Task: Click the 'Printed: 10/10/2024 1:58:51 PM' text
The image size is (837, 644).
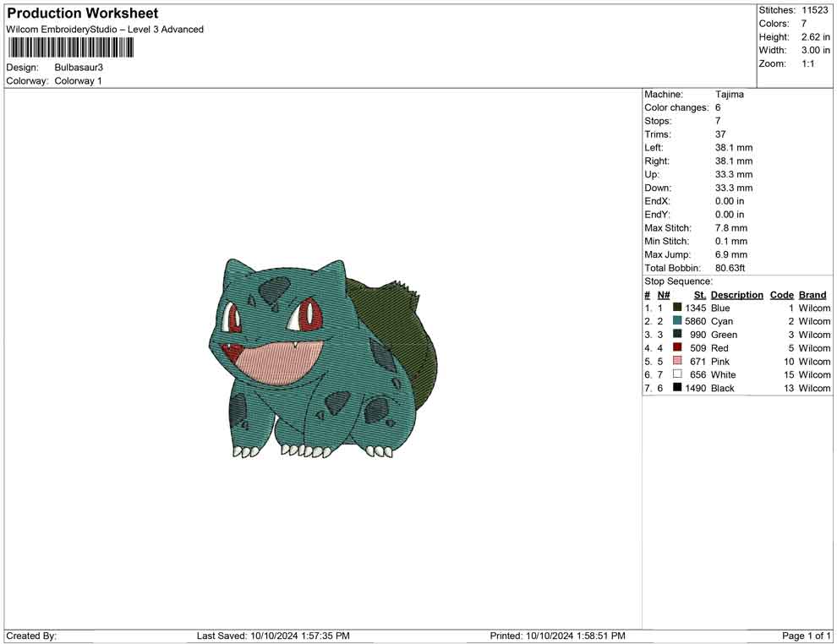Action: click(557, 636)
